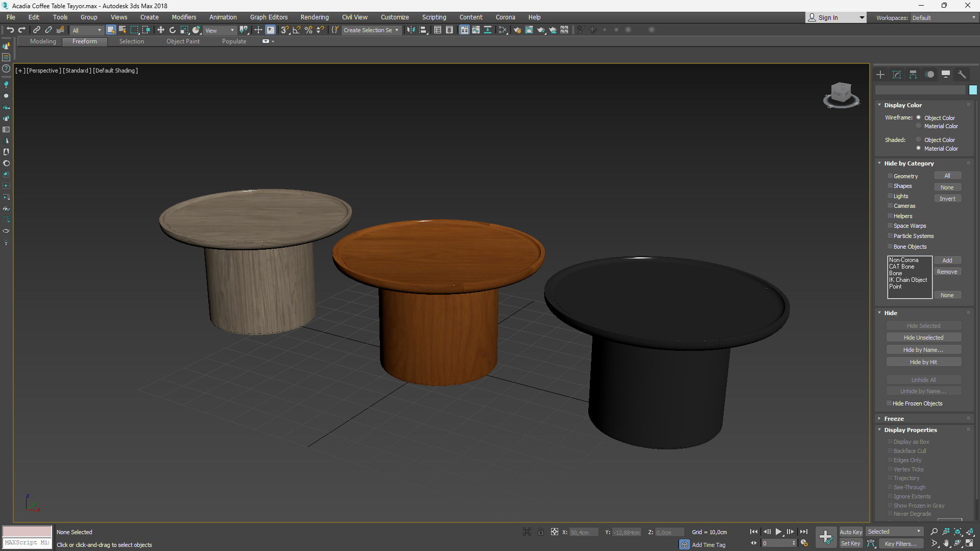980x551 pixels.
Task: Open the Time Configuration icon
Action: click(804, 543)
